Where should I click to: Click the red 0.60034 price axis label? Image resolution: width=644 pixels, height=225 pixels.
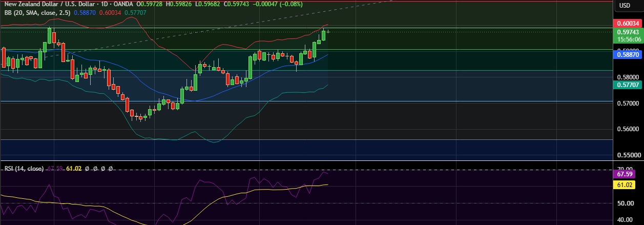pyautogui.click(x=627, y=24)
